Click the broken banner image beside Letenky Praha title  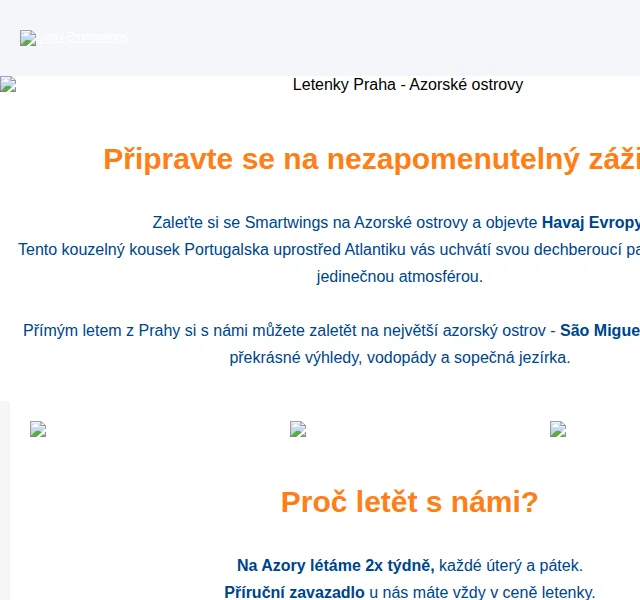coord(8,84)
